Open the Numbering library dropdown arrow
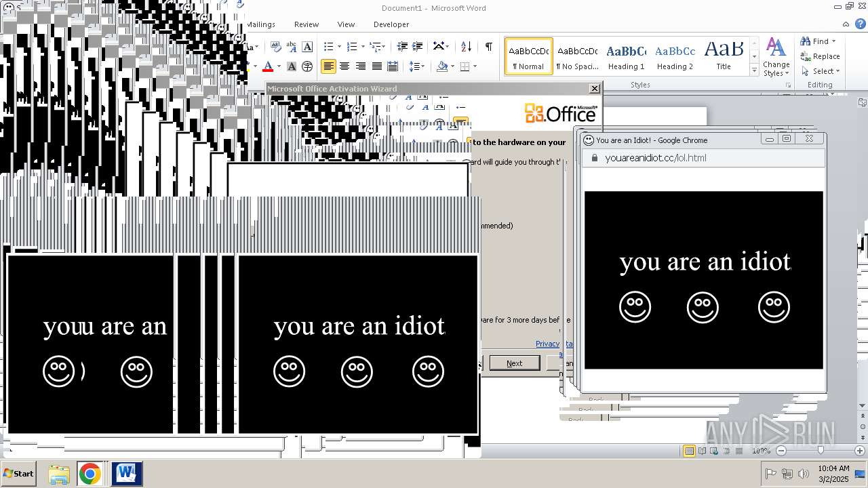The height and width of the screenshot is (488, 868). pyautogui.click(x=363, y=47)
